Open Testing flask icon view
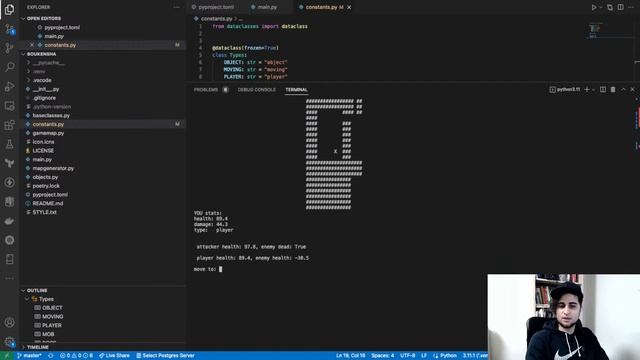The width and height of the screenshot is (640, 360). [9, 144]
